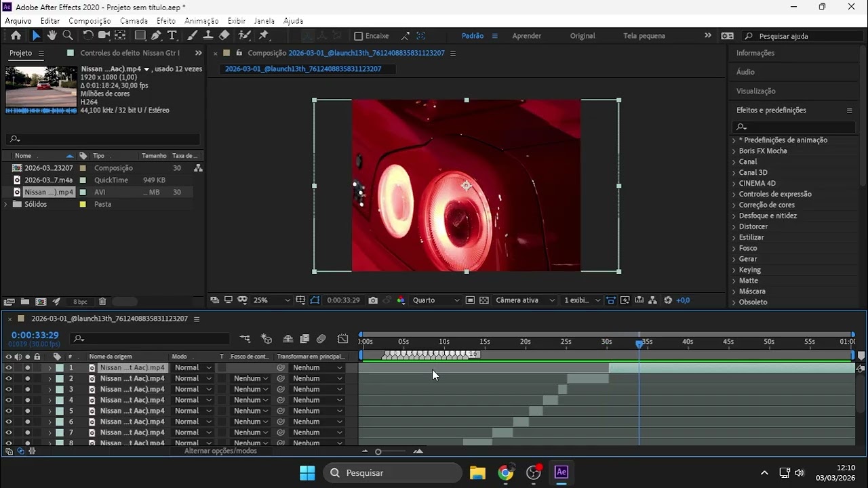Hide layer 3 with its eye icon
This screenshot has width=868, height=488.
point(9,390)
